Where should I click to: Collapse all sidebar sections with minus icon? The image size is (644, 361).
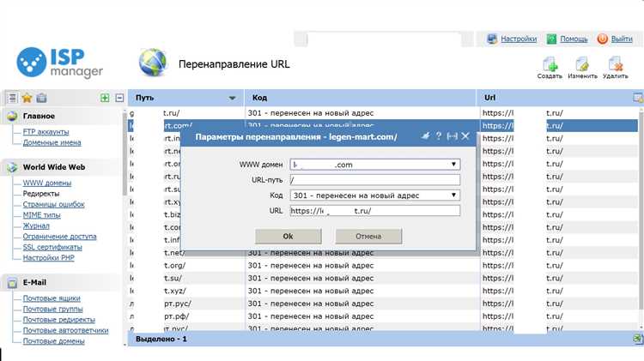pyautogui.click(x=119, y=98)
